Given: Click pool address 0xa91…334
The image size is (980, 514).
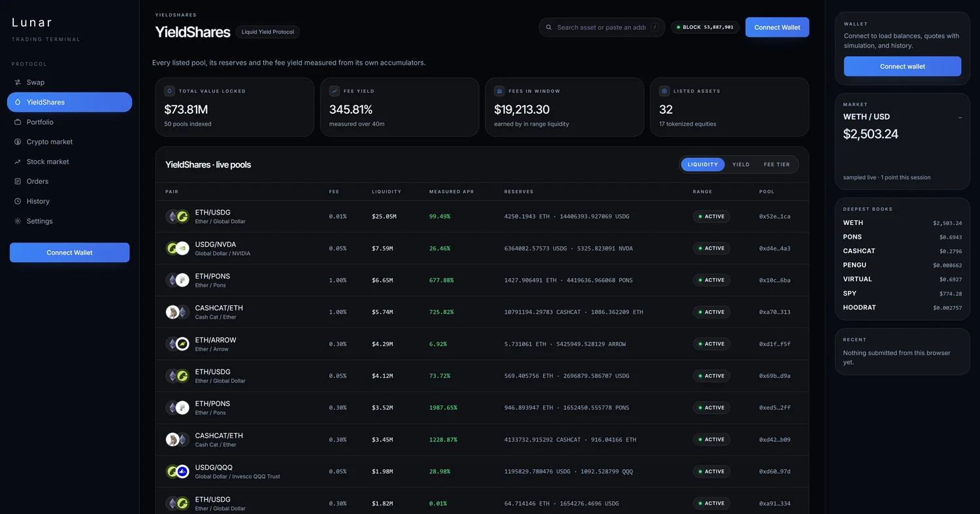Looking at the screenshot, I should [x=775, y=504].
